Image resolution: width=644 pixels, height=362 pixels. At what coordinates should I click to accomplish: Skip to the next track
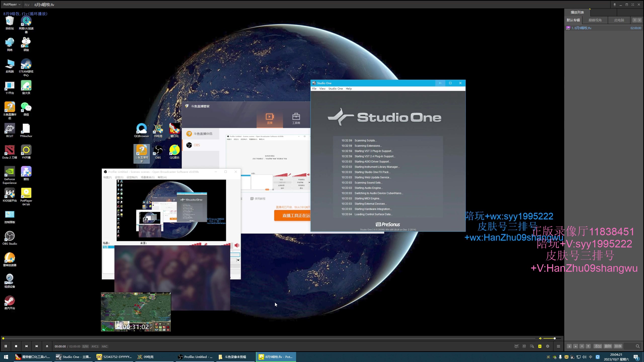(x=37, y=346)
